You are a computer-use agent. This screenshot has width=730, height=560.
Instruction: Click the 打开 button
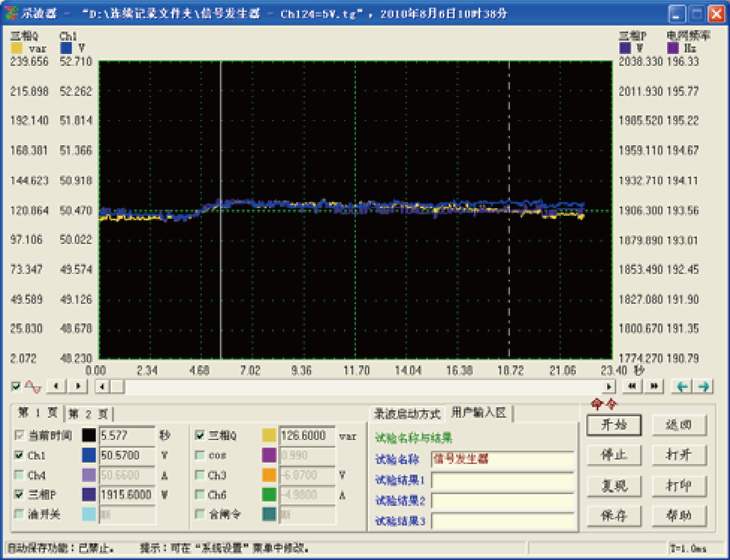(679, 455)
